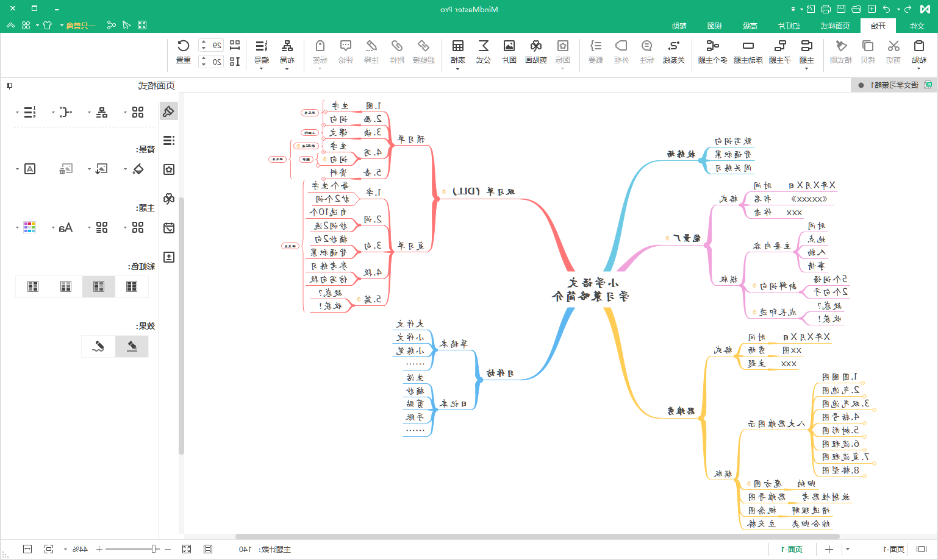Open the task calendar tab in side panel
The height and width of the screenshot is (560, 938).
point(169,228)
